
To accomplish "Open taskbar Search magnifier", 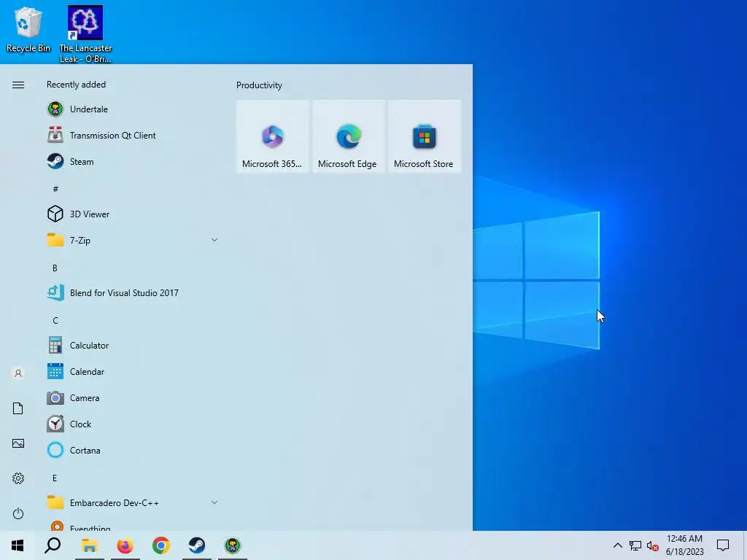I will tap(53, 545).
